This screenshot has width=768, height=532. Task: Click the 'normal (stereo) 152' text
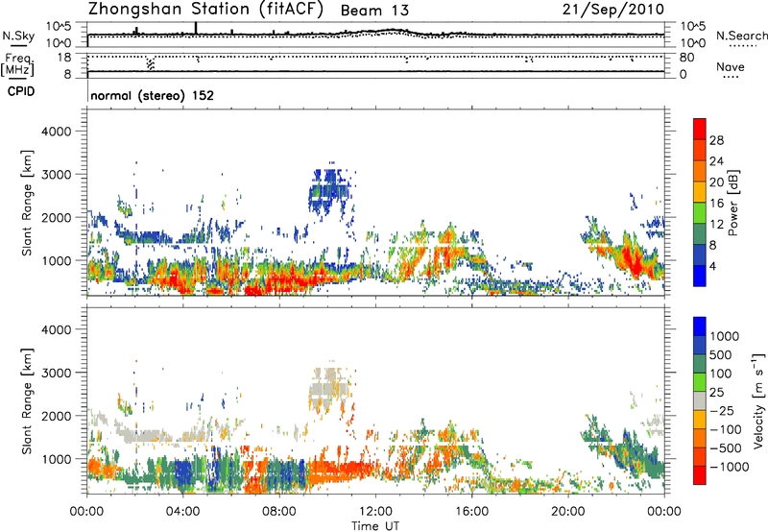click(x=153, y=95)
